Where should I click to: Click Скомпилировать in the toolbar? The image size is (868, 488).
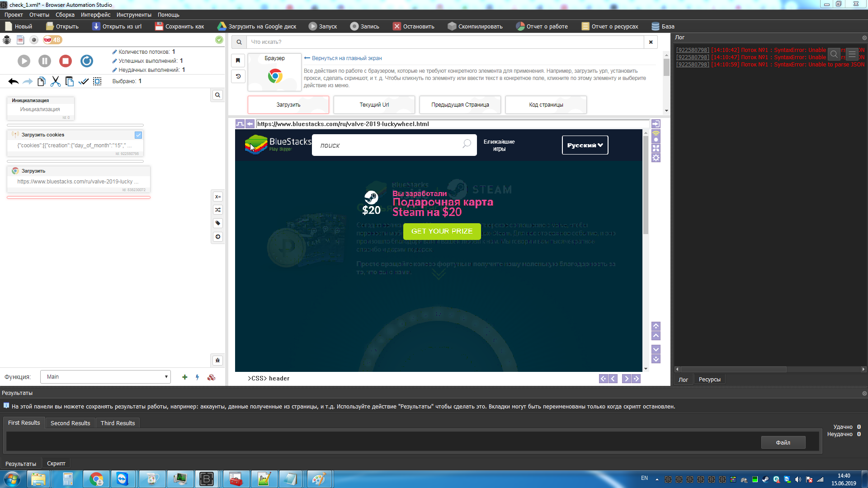tap(475, 26)
